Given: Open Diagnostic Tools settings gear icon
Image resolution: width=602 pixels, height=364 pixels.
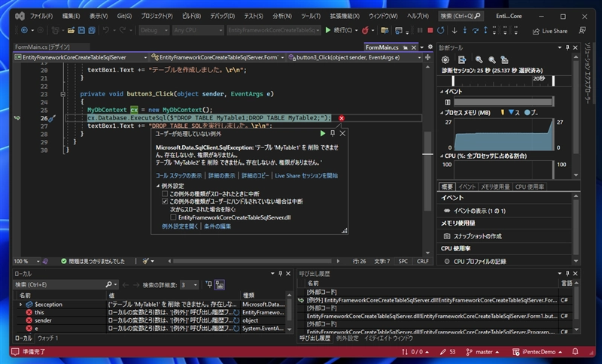Looking at the screenshot, I should tap(445, 60).
